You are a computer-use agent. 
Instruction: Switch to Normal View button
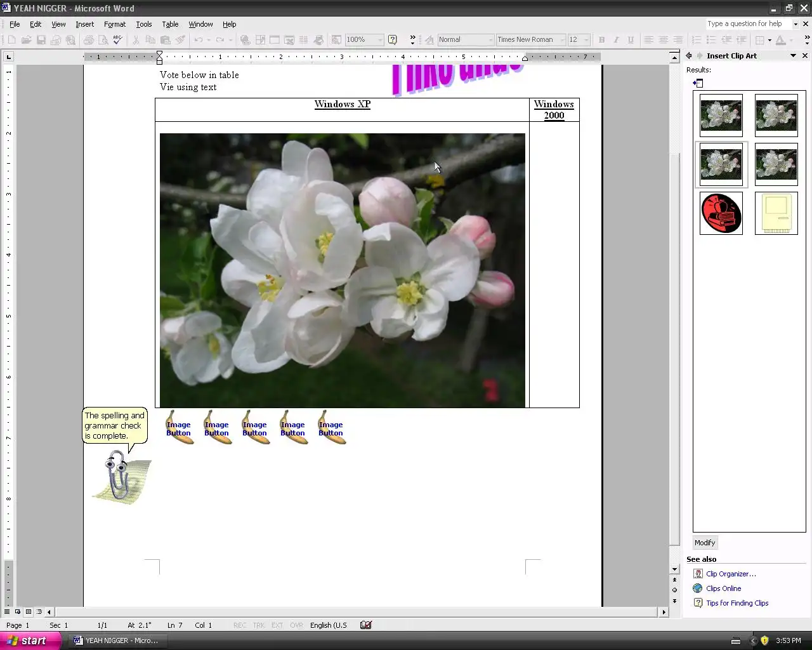(x=8, y=612)
